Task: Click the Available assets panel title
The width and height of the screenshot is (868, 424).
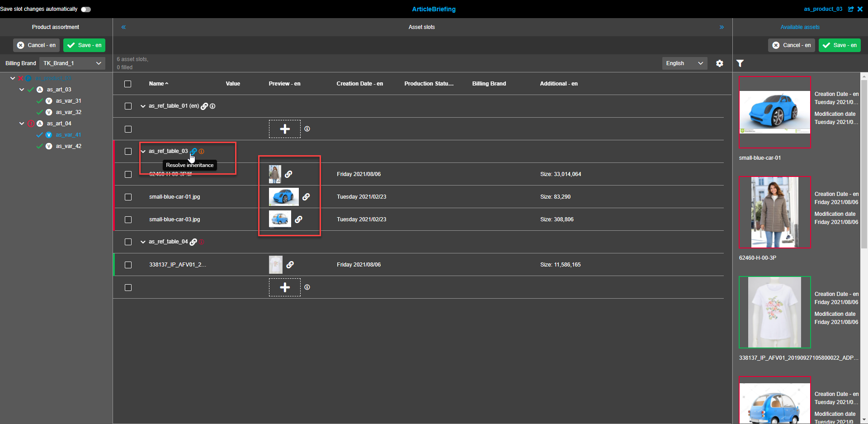Action: [x=800, y=27]
